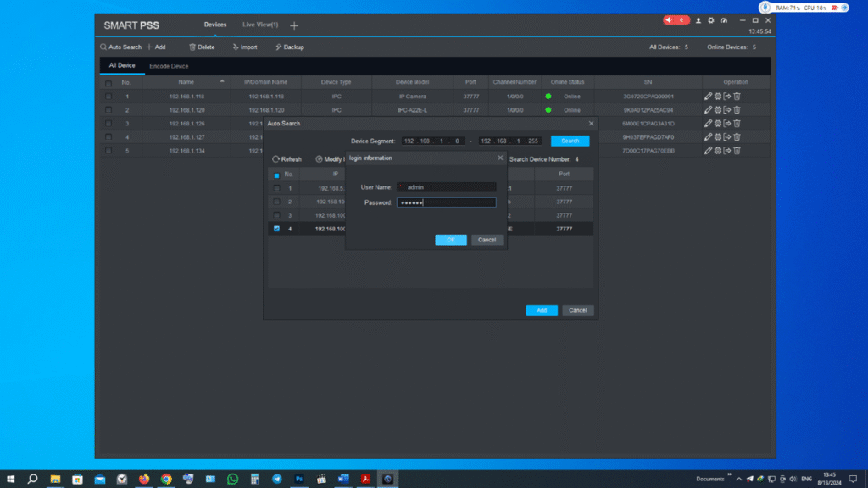Cancel the login information dialog
Screen dimensions: 868x488
tap(487, 240)
